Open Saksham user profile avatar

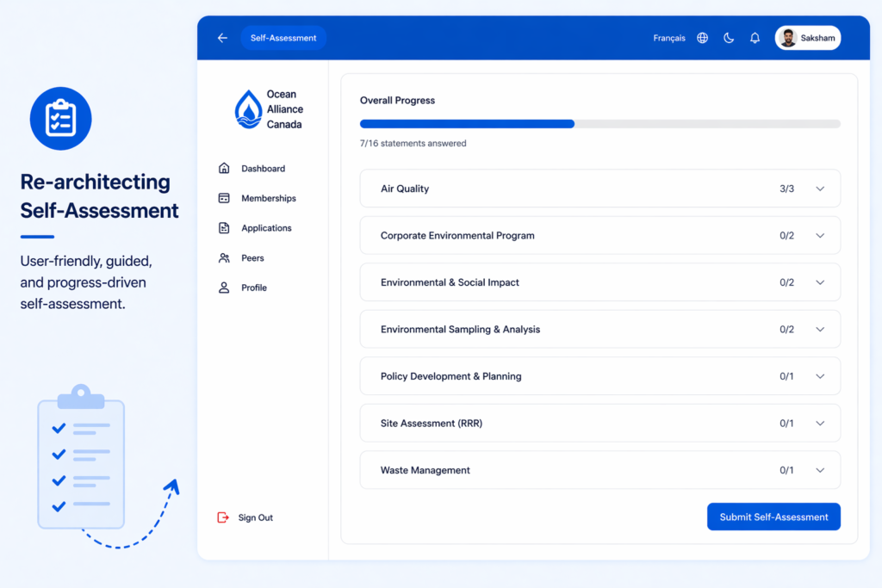pyautogui.click(x=787, y=38)
